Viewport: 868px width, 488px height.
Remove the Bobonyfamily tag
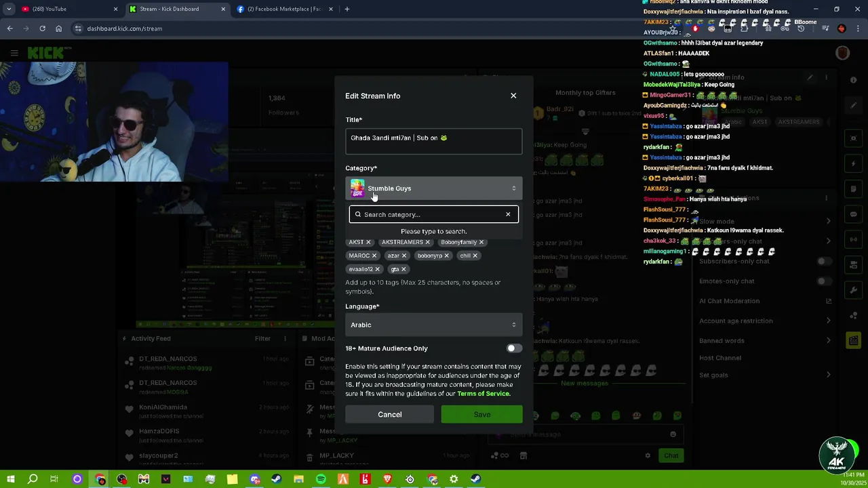point(481,242)
